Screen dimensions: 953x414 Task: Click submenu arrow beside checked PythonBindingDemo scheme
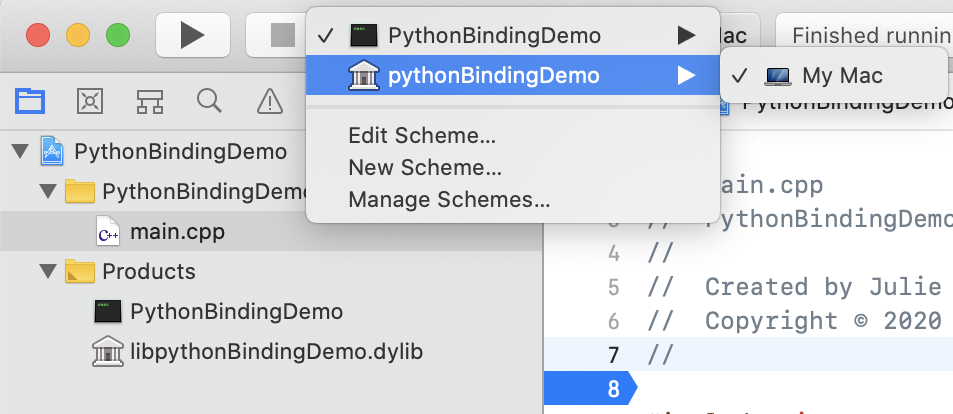(x=687, y=36)
